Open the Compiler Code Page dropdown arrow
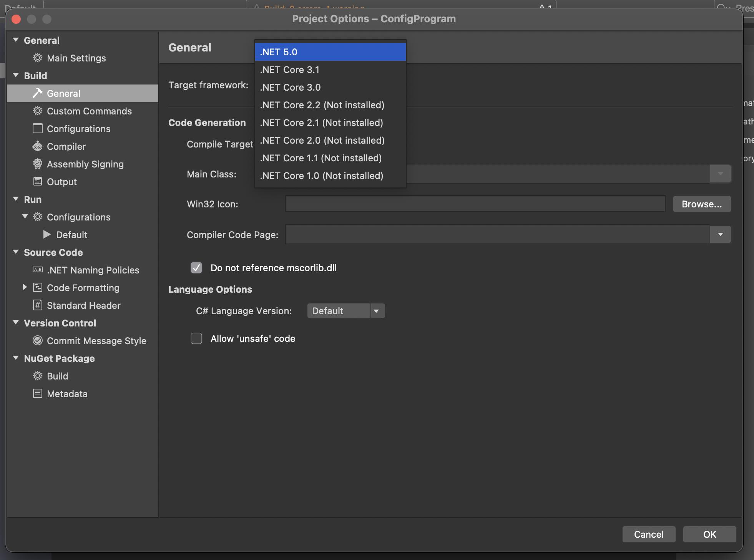 (720, 235)
